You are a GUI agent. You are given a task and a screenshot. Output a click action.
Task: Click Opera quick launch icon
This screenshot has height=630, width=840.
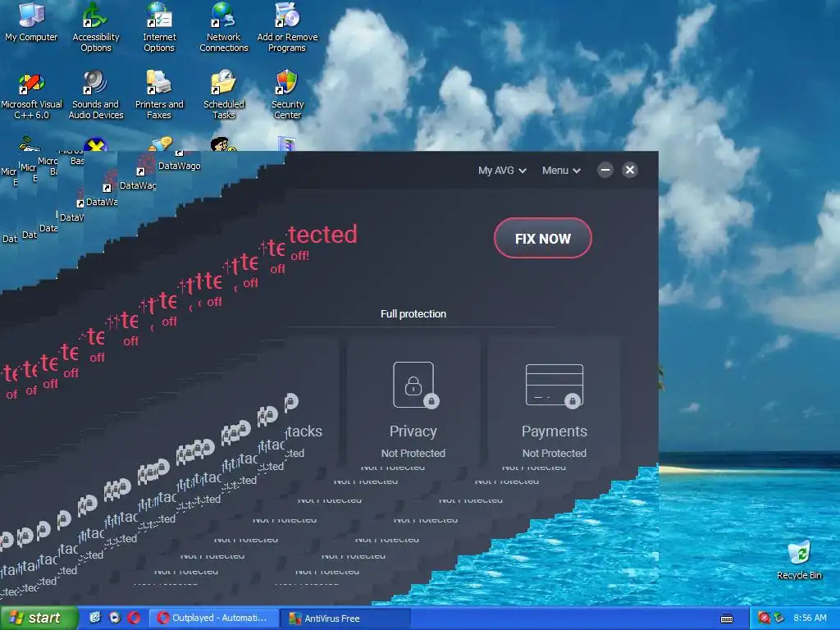pos(134,618)
